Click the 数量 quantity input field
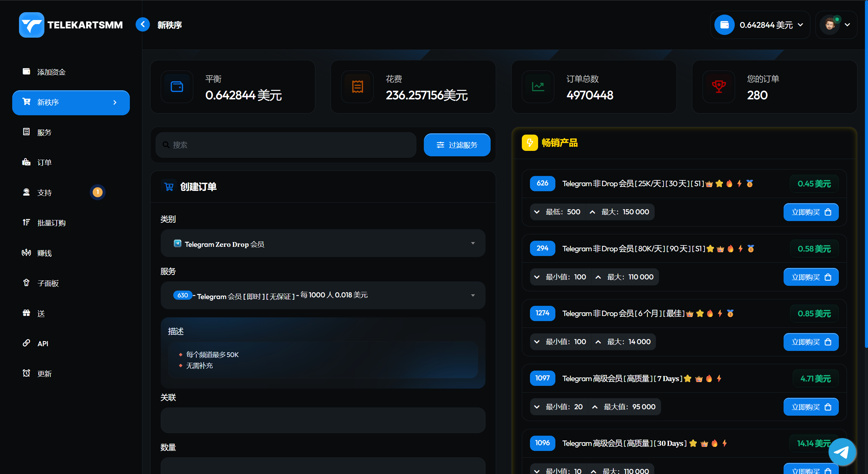Image resolution: width=868 pixels, height=474 pixels. [x=323, y=466]
